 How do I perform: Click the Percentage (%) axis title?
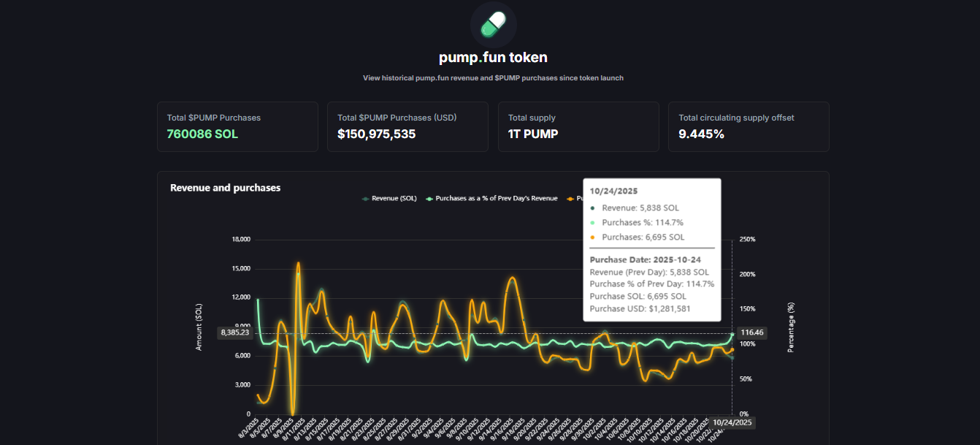pyautogui.click(x=789, y=327)
